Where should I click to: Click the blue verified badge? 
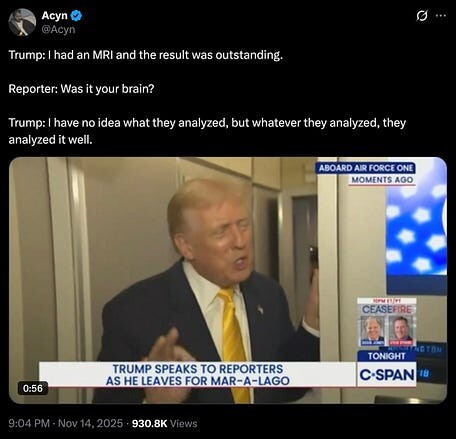(77, 15)
